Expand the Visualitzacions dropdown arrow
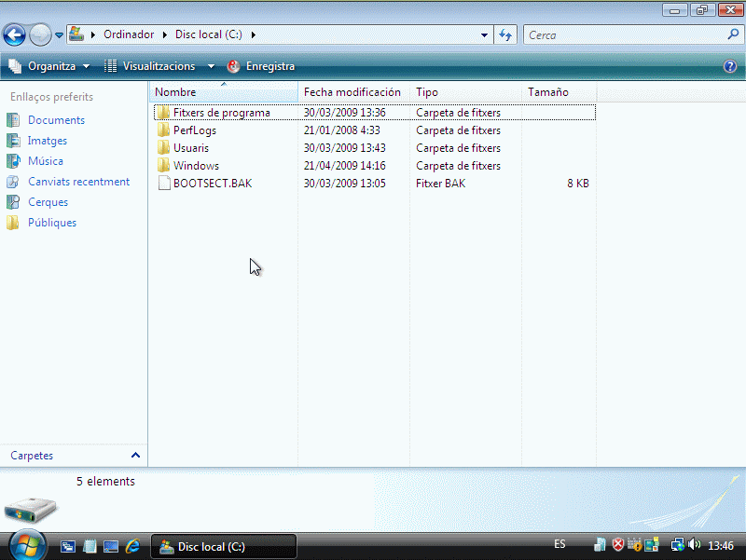The image size is (746, 560). (x=211, y=66)
